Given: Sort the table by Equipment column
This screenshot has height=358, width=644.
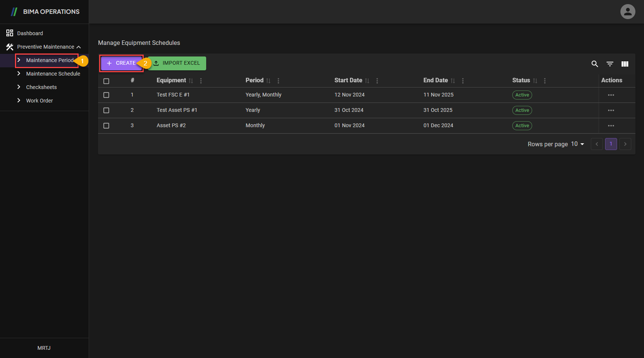Looking at the screenshot, I should click(x=191, y=80).
